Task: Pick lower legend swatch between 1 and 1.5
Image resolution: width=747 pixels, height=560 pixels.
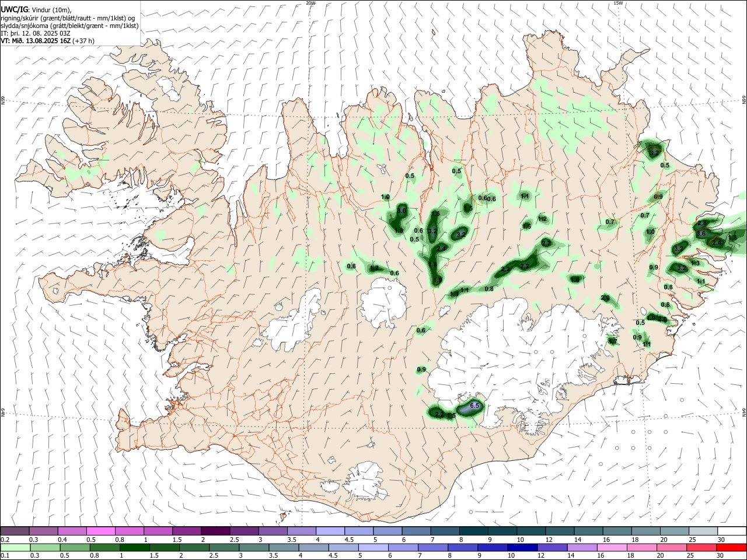Action: [134, 548]
